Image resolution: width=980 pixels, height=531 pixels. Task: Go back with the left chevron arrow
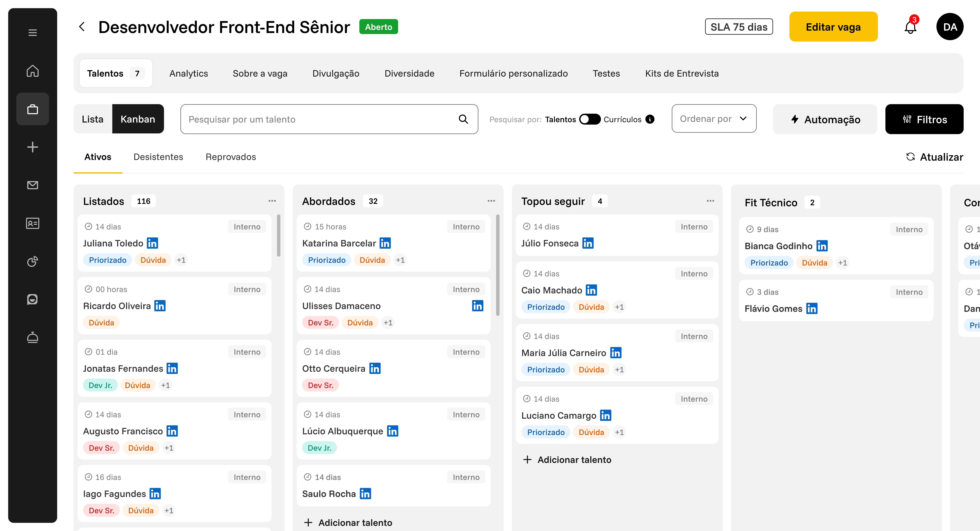(82, 27)
